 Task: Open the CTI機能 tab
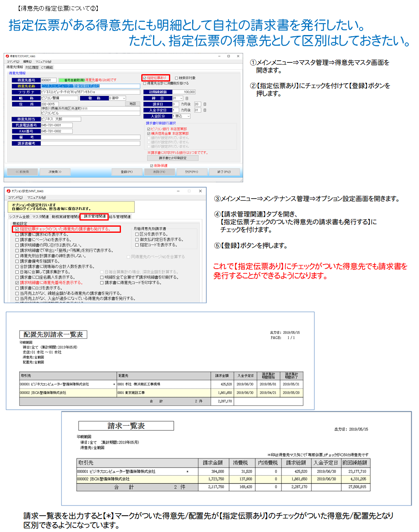click(47, 67)
